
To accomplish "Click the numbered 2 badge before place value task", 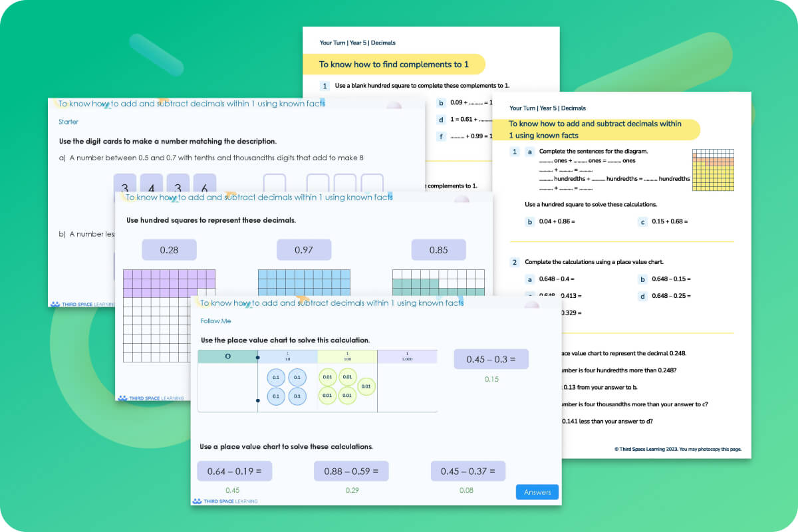I will point(514,262).
